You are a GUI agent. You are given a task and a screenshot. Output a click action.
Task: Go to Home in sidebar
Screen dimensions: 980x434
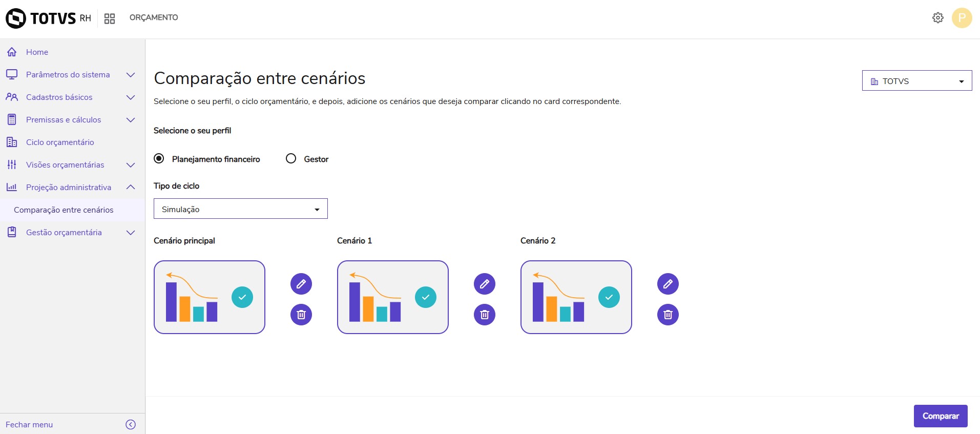37,52
